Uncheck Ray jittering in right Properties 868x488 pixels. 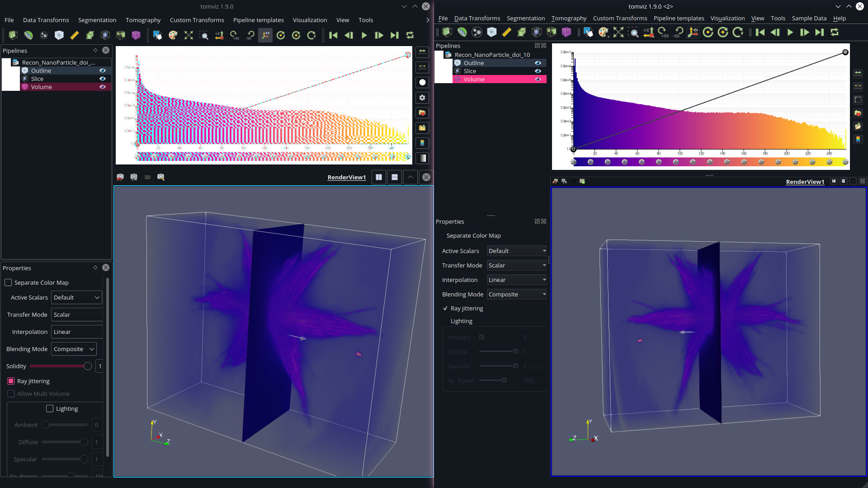pyautogui.click(x=445, y=308)
